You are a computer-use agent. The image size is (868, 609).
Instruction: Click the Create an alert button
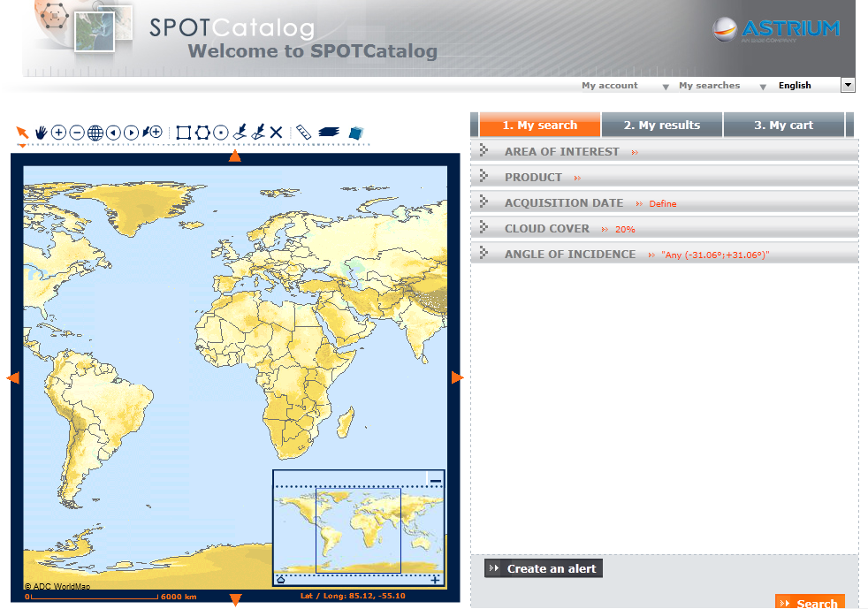point(544,568)
